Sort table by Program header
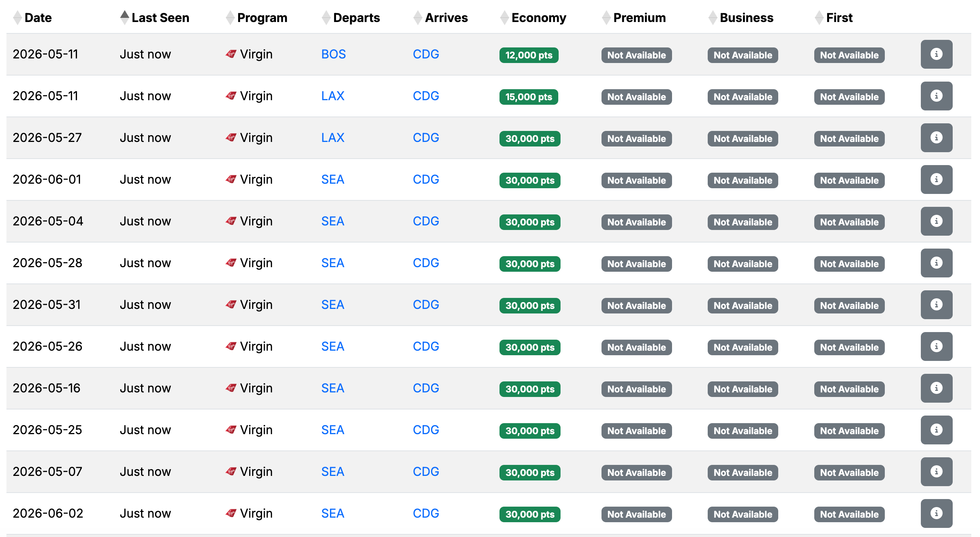Screen dimensions: 980x537 [x=262, y=18]
